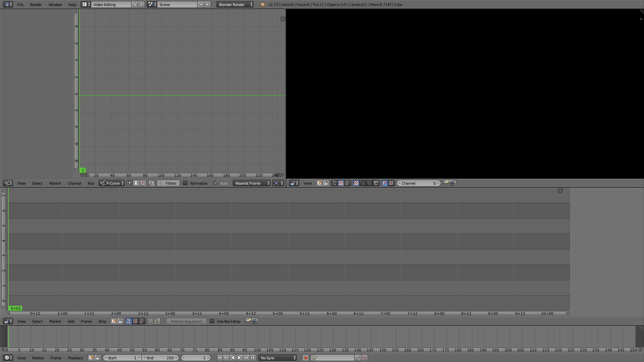Click the play animation button in timeline
644x362 pixels.
coord(239,358)
